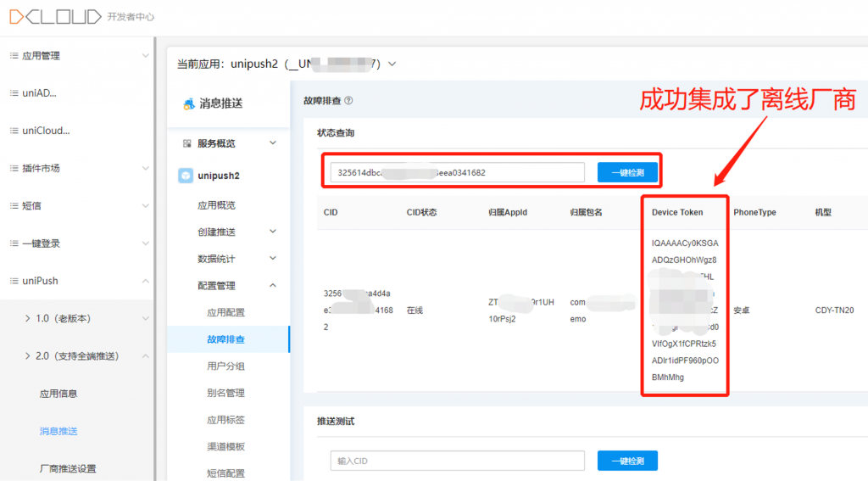Click the 应用管理 list icon

click(14, 55)
